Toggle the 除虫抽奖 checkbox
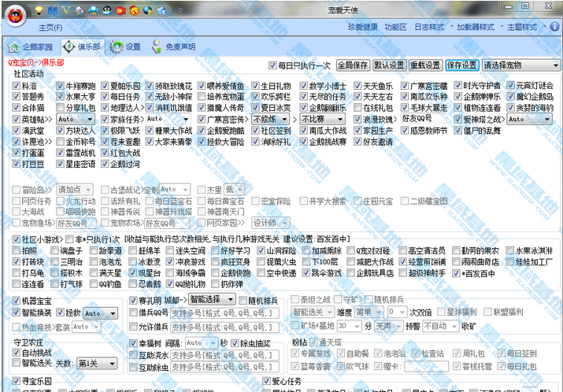Screen dimensions: 563x392 click(x=235, y=343)
